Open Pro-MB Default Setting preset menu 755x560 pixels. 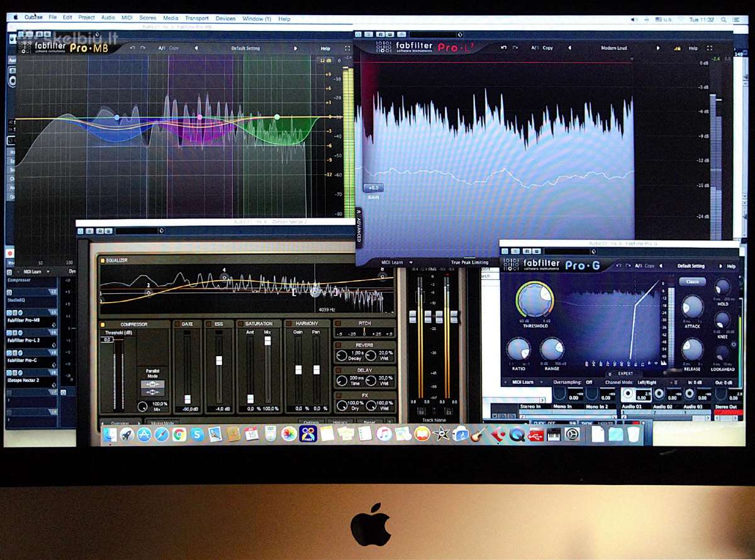(245, 48)
